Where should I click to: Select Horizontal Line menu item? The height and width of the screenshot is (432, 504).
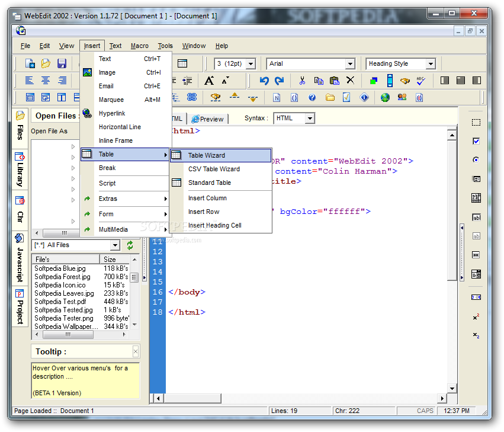[x=125, y=127]
